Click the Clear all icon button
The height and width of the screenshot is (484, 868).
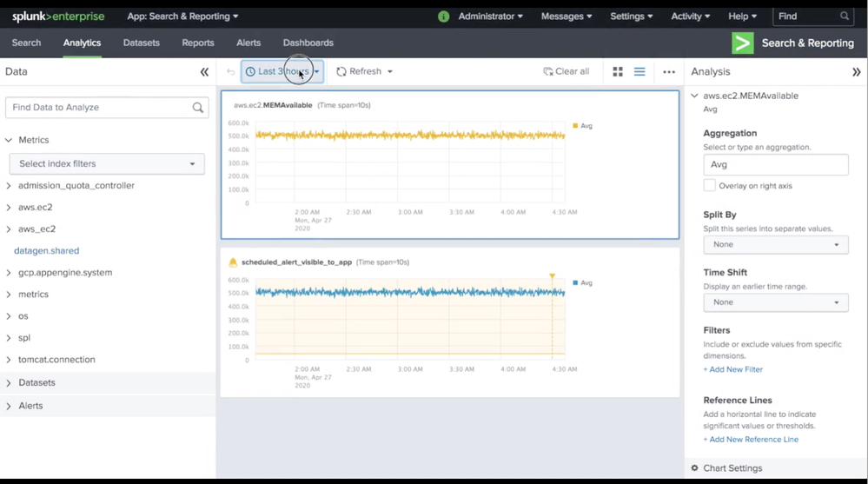pyautogui.click(x=548, y=71)
